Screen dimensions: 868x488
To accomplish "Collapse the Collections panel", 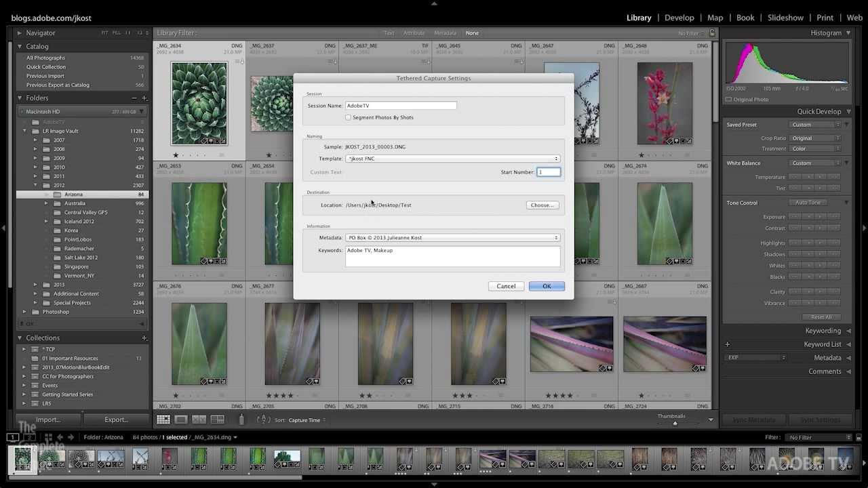I will tap(20, 338).
